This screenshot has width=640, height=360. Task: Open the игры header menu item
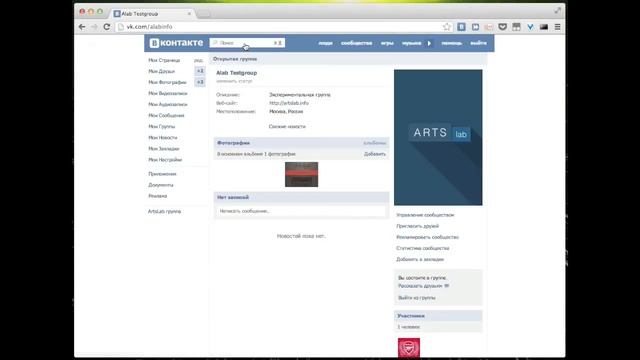[x=387, y=43]
